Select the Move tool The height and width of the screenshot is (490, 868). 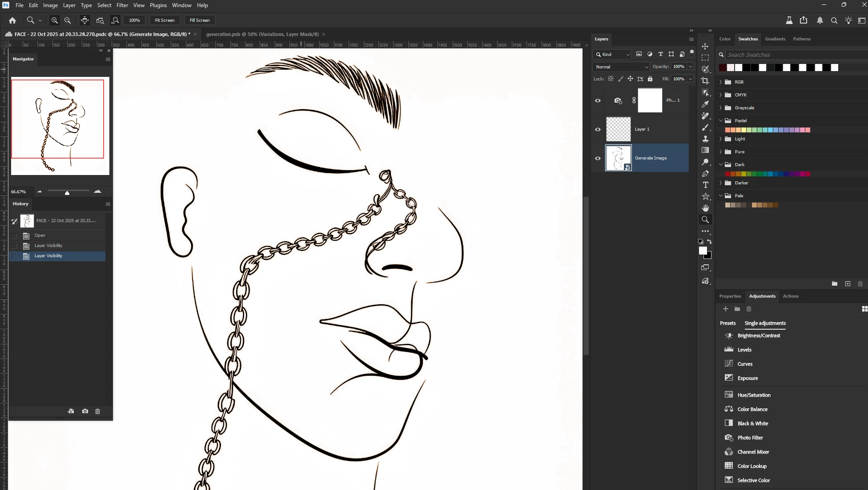point(705,46)
